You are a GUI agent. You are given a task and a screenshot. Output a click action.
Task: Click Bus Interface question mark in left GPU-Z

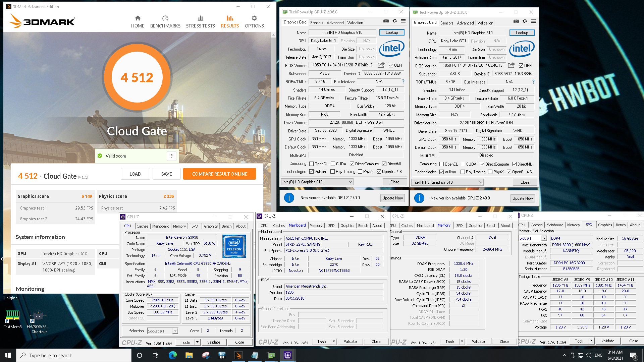pyautogui.click(x=403, y=81)
